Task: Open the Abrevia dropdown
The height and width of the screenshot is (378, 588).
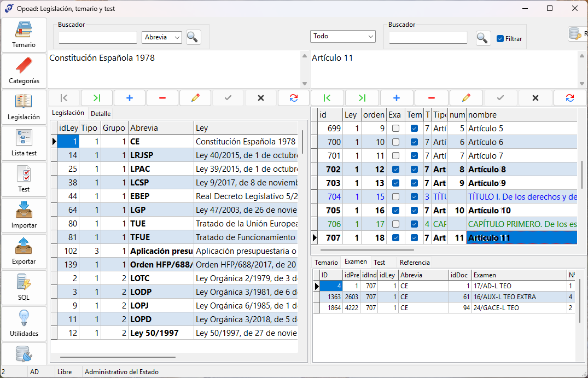Action: point(162,37)
